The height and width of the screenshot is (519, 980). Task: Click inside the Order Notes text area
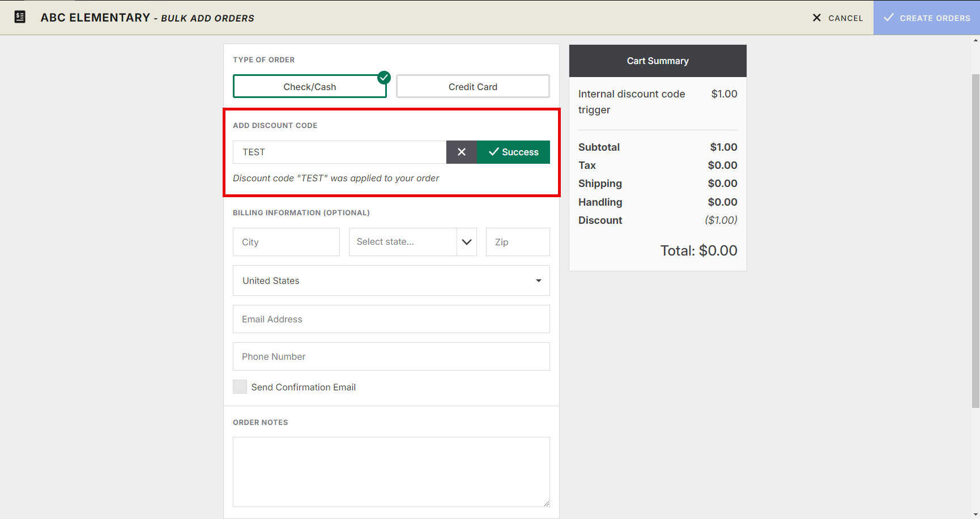[391, 471]
